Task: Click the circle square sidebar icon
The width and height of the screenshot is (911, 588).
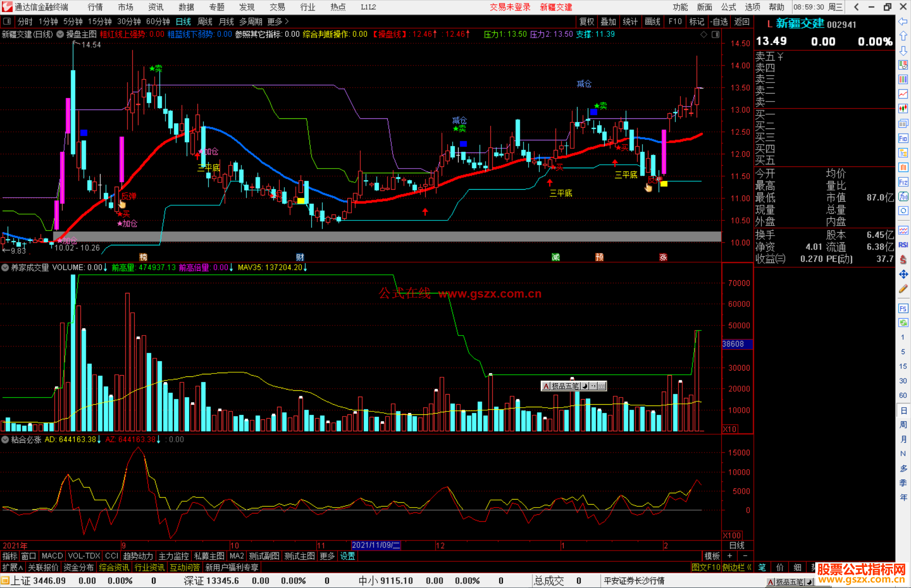Action: click(x=903, y=211)
